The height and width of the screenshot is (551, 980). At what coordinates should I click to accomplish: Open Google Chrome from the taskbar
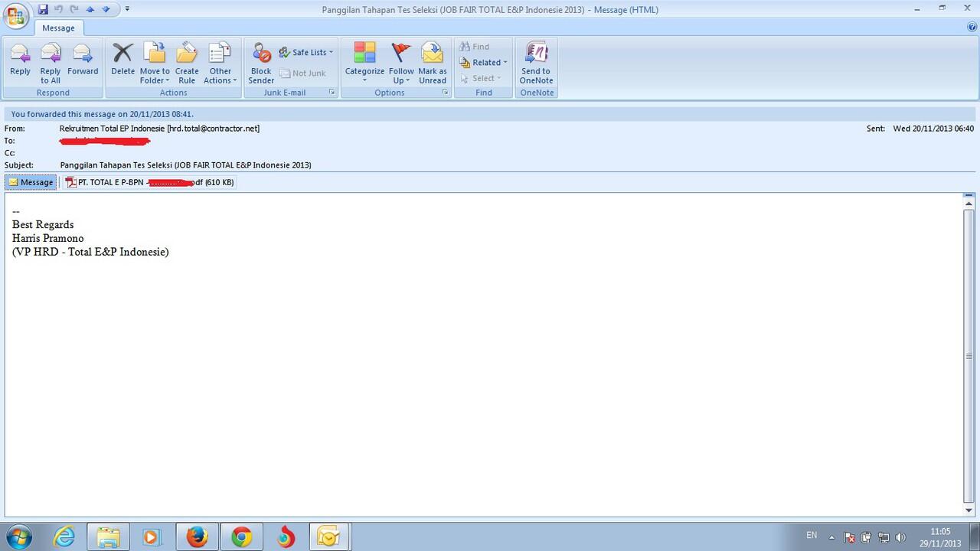pyautogui.click(x=241, y=537)
